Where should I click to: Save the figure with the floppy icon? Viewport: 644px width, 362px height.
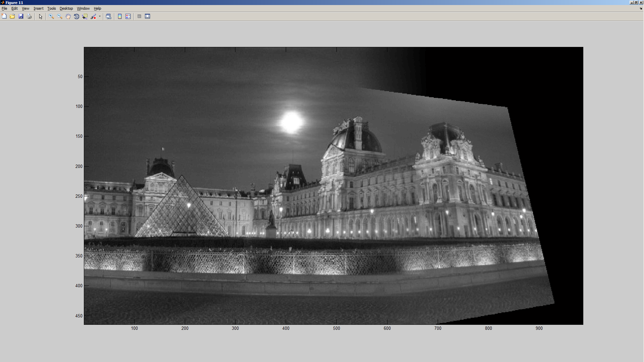(x=21, y=16)
